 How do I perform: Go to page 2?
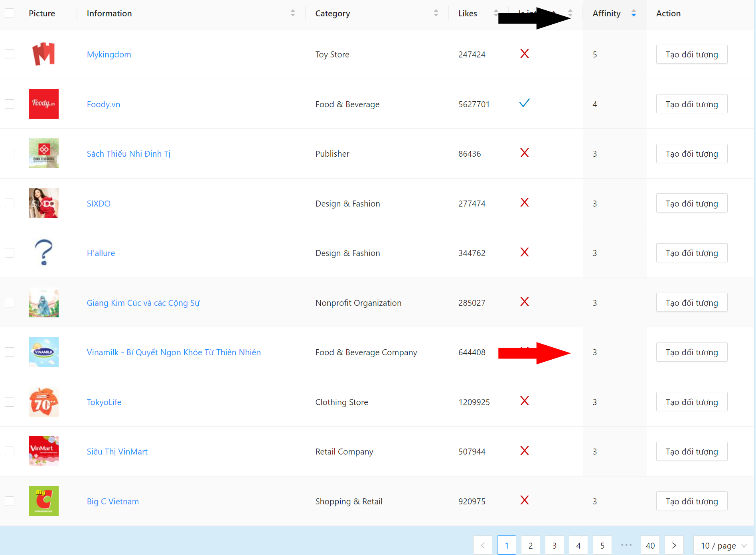coord(531,545)
